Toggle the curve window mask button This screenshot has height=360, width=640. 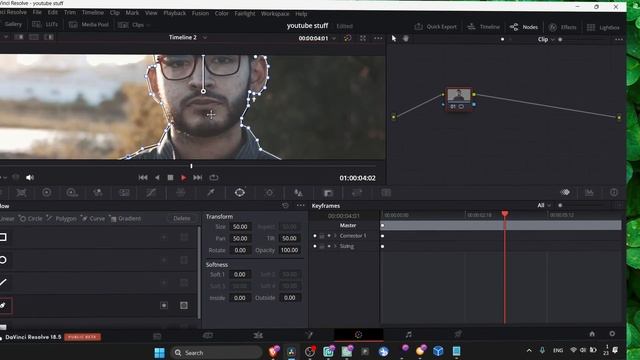(184, 305)
